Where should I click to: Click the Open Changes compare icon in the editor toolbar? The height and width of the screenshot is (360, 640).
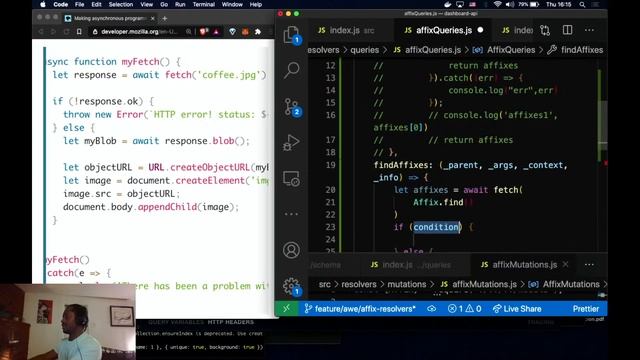(x=545, y=30)
